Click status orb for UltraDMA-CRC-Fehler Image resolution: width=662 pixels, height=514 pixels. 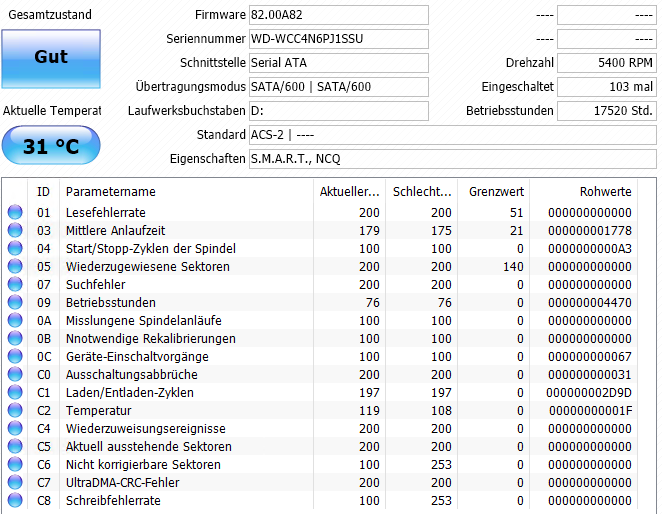pyautogui.click(x=15, y=482)
